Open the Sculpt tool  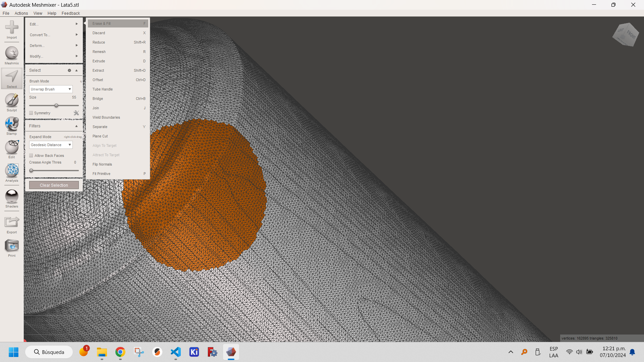coord(12,103)
